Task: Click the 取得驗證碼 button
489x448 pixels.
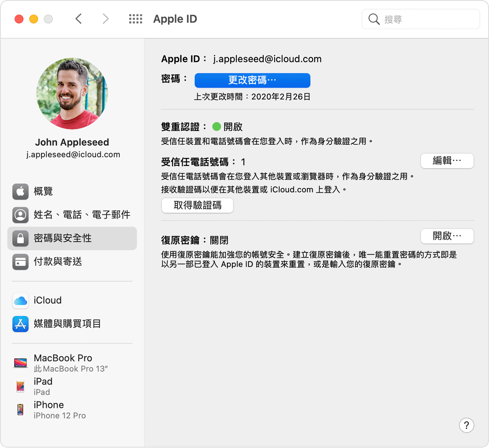Action: tap(197, 205)
